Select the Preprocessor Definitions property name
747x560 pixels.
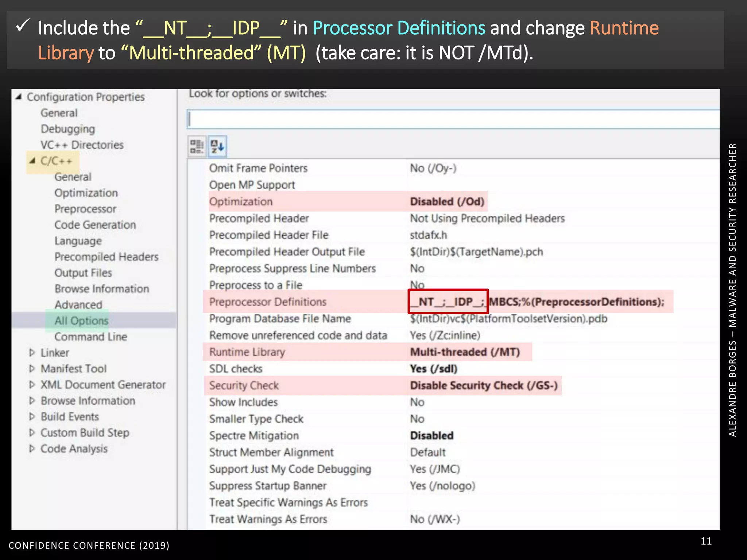click(268, 302)
